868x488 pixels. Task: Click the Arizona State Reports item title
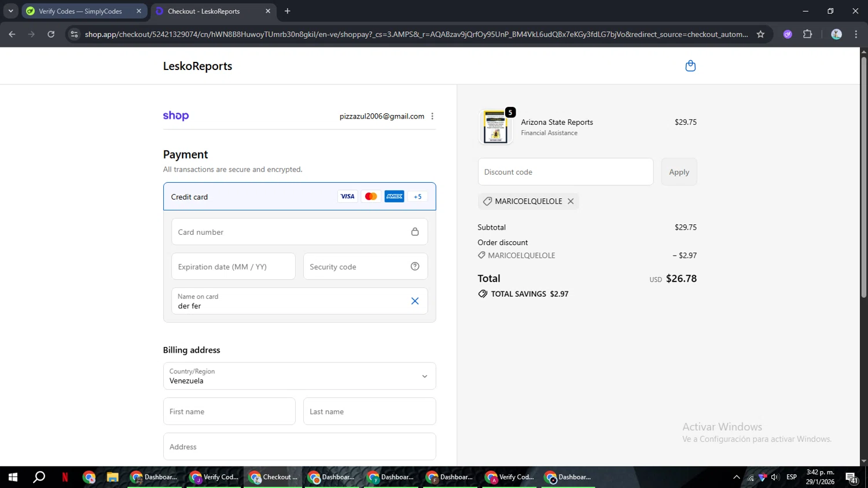click(557, 122)
